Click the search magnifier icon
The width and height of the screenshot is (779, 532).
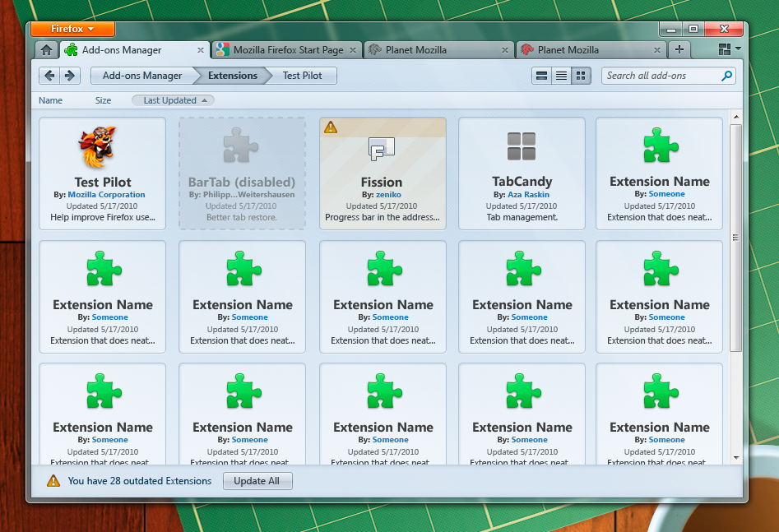(727, 76)
